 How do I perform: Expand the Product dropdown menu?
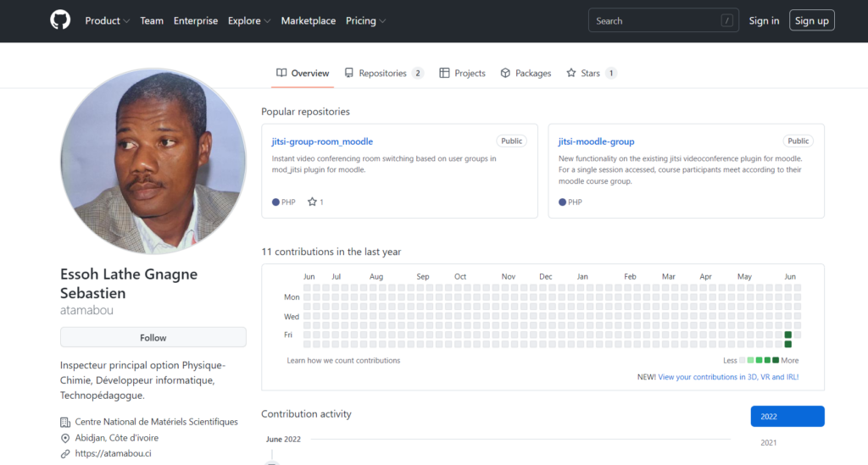[107, 21]
